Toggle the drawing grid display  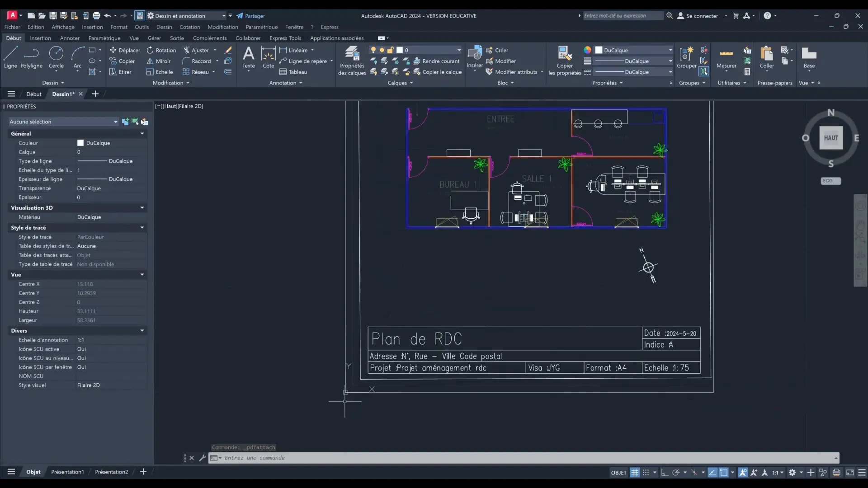pos(635,473)
